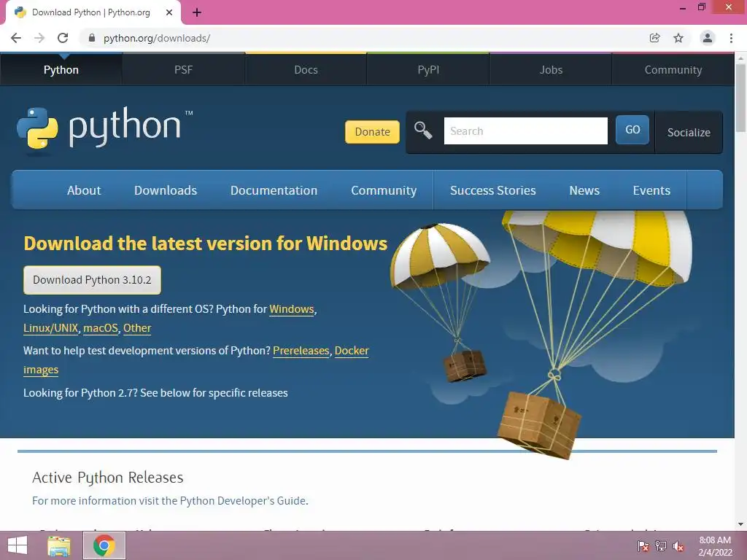Click the magnifying glass search icon
The image size is (747, 560).
point(423,130)
